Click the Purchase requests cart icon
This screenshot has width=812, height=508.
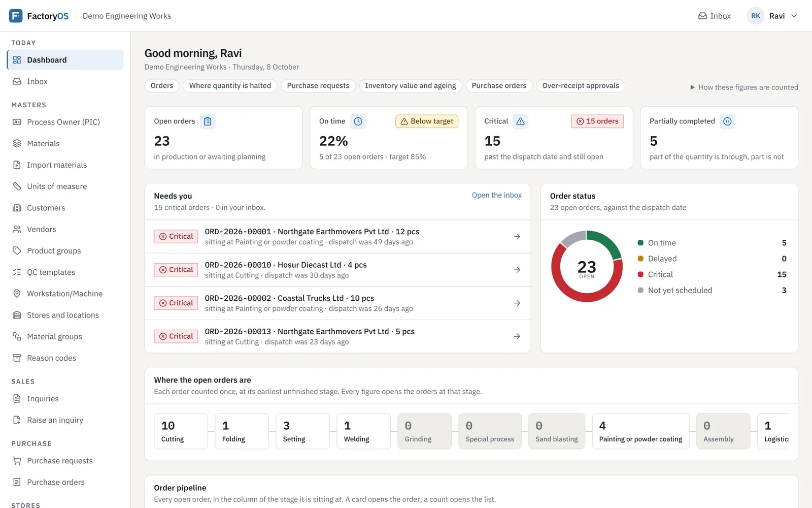click(17, 461)
